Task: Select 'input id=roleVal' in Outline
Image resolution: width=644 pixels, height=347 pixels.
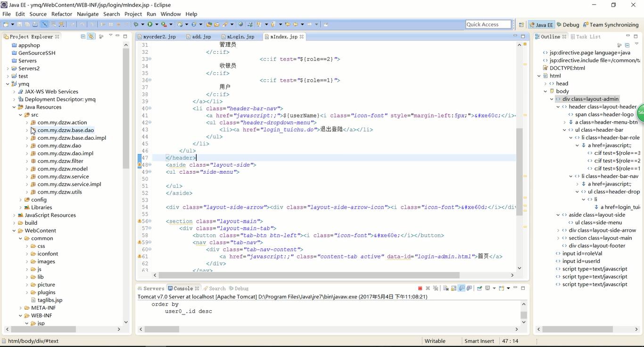Action: [578, 254]
